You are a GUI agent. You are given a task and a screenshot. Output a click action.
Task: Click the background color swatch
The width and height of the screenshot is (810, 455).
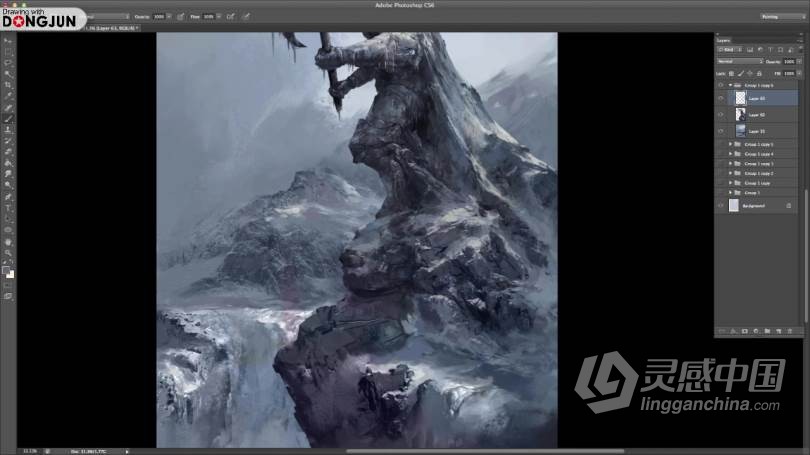click(10, 275)
